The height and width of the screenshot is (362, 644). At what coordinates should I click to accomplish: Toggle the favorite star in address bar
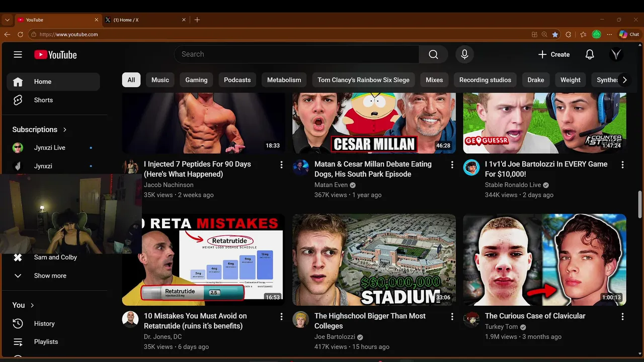(555, 34)
